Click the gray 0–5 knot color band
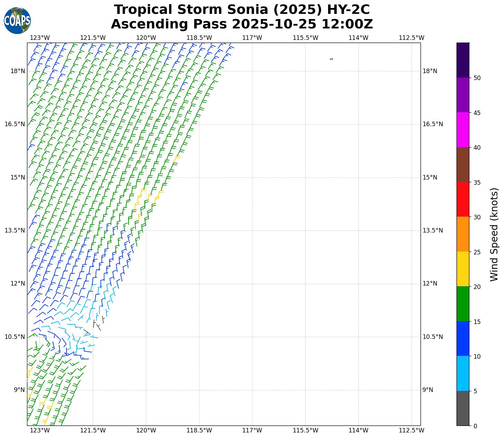 coord(463,408)
